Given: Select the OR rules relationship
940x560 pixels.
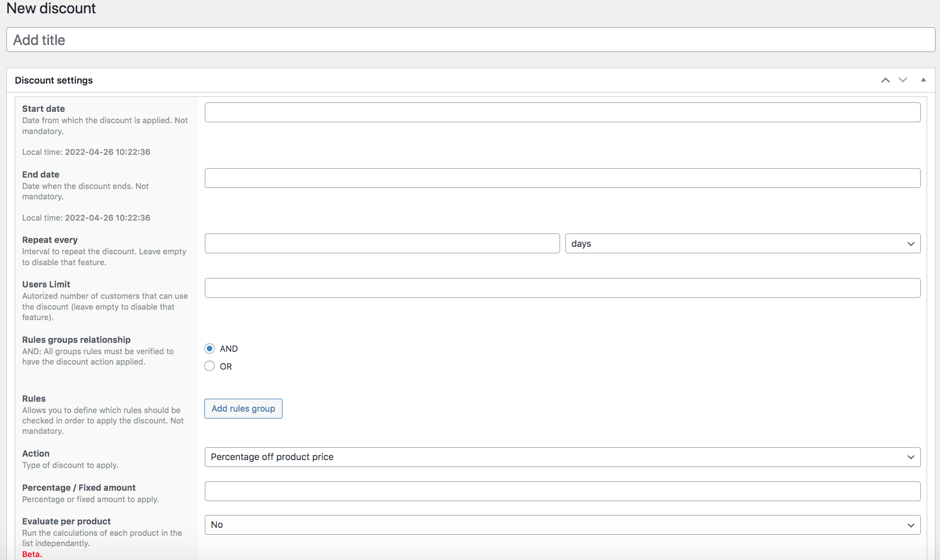Looking at the screenshot, I should [210, 367].
